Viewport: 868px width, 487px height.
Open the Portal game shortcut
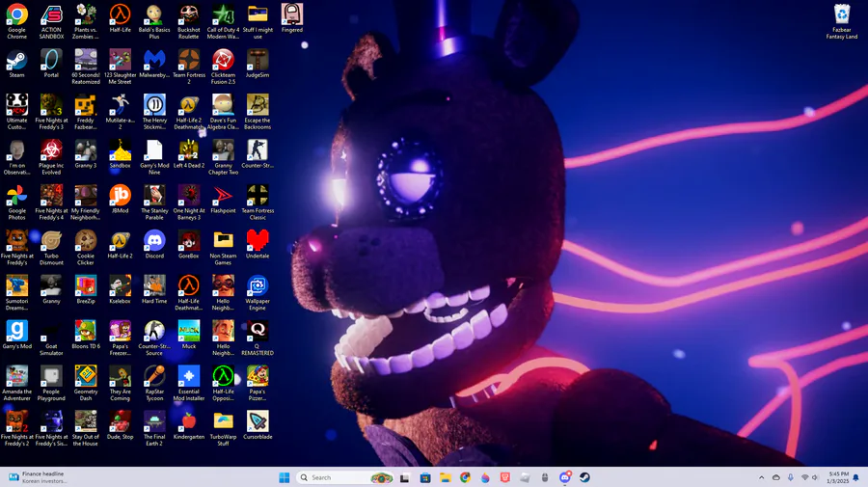[51, 61]
